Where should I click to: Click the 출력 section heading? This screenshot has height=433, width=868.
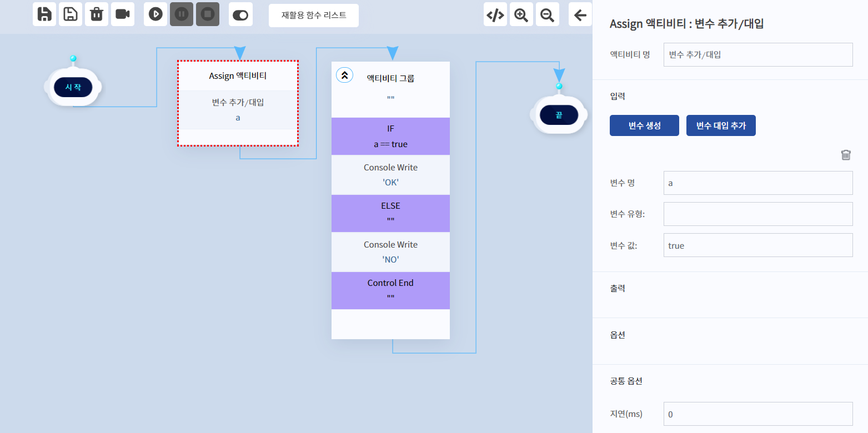click(618, 288)
